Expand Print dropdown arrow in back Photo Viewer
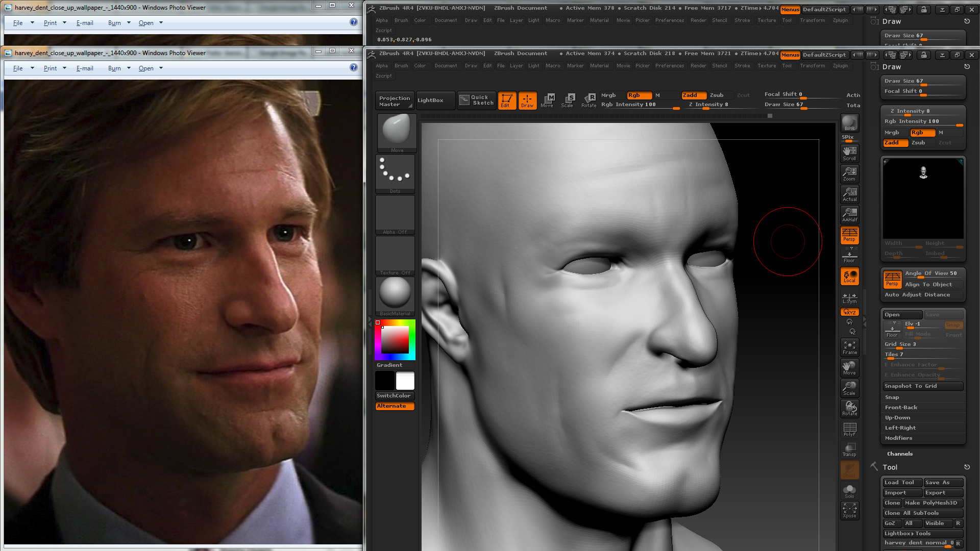This screenshot has height=551, width=980. 64,22
